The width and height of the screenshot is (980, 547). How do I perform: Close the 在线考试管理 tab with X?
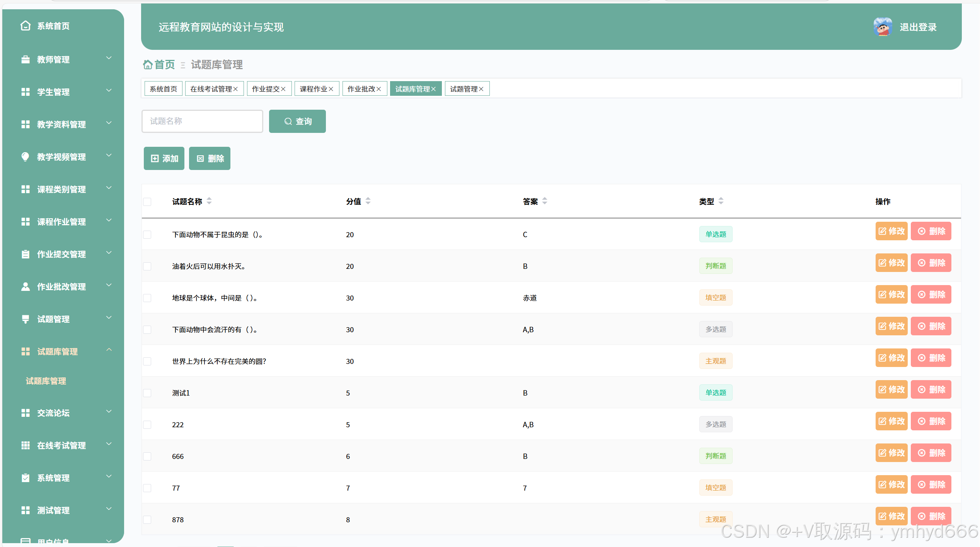point(235,89)
